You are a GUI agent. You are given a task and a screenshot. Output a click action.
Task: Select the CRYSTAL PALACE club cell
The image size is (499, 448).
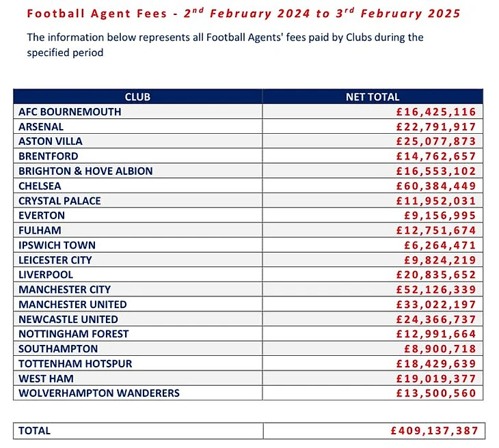(59, 201)
